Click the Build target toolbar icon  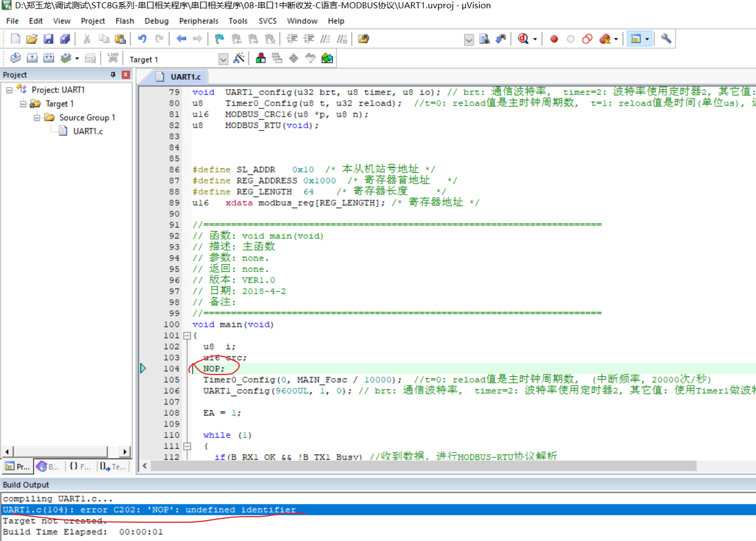click(x=32, y=58)
